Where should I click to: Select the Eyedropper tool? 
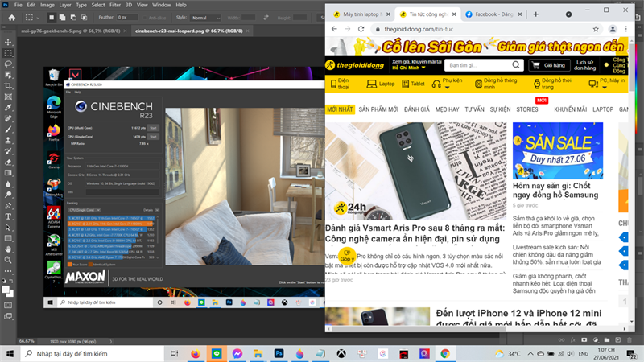[x=8, y=108]
